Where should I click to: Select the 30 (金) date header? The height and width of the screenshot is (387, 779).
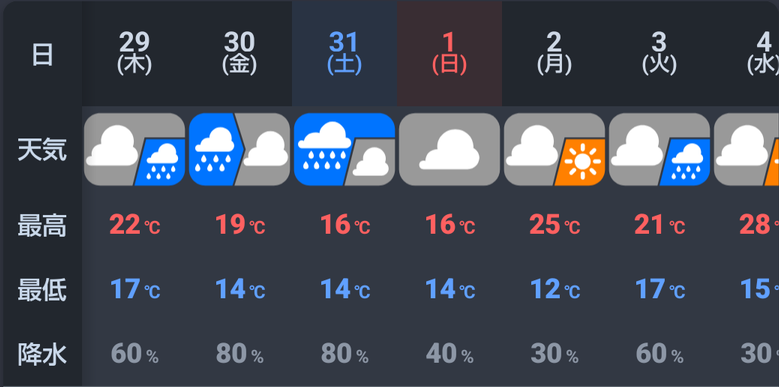(239, 54)
